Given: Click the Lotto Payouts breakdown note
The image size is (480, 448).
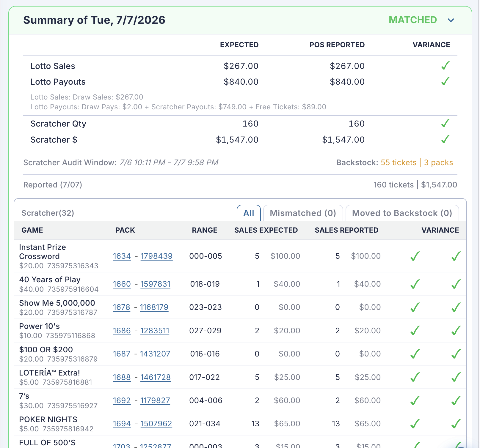Looking at the screenshot, I should [178, 107].
